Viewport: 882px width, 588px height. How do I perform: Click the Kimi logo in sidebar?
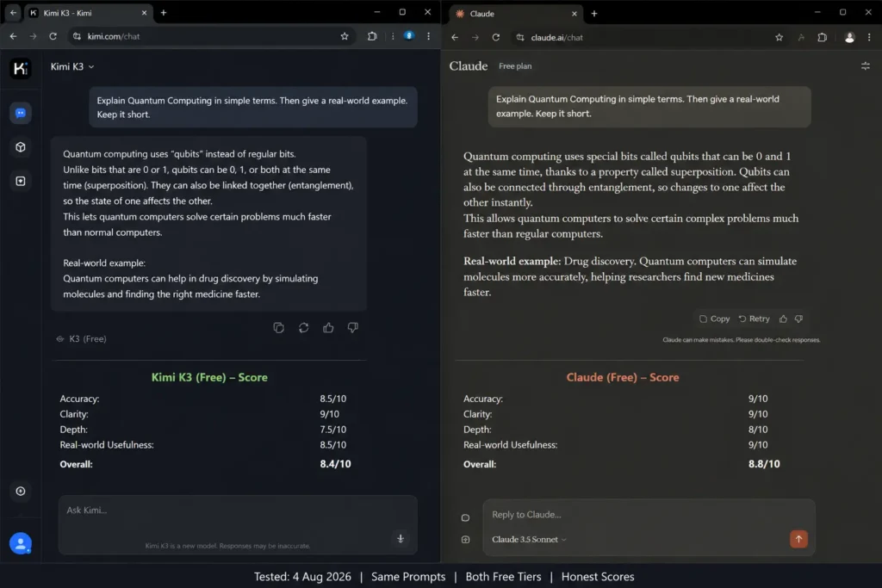click(x=21, y=69)
